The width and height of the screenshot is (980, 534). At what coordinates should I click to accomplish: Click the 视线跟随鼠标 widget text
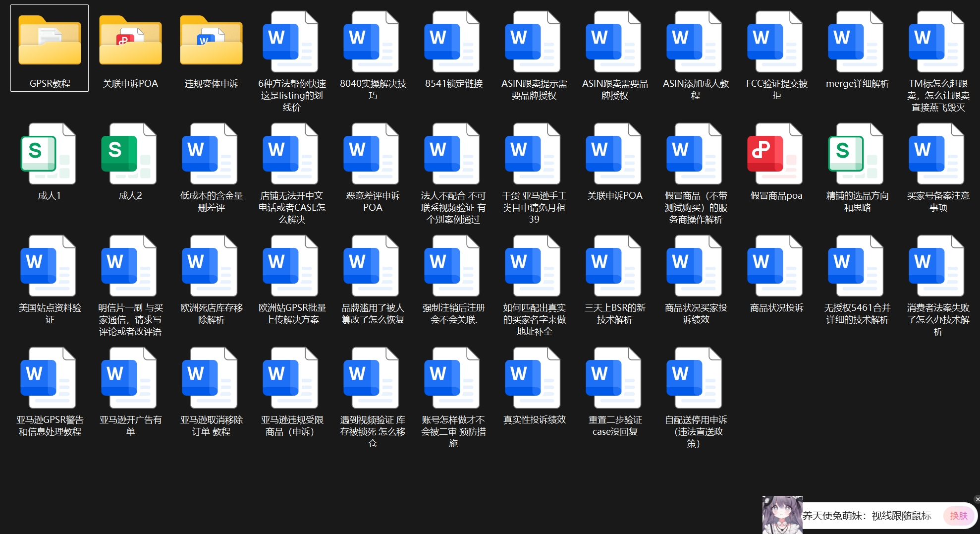point(902,516)
